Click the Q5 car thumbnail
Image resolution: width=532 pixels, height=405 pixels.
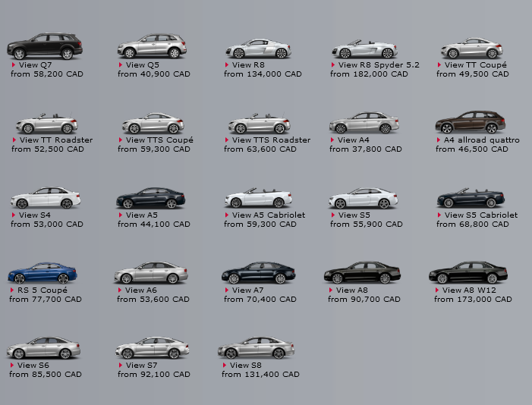152,46
